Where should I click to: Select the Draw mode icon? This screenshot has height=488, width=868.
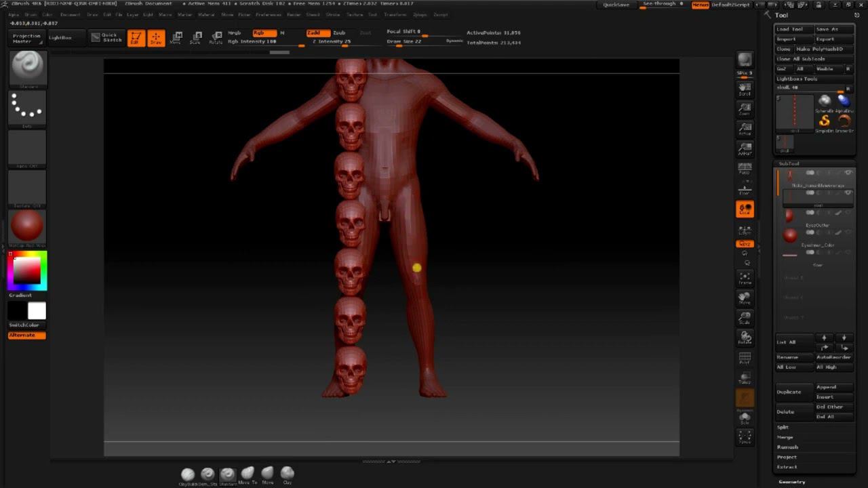point(156,38)
